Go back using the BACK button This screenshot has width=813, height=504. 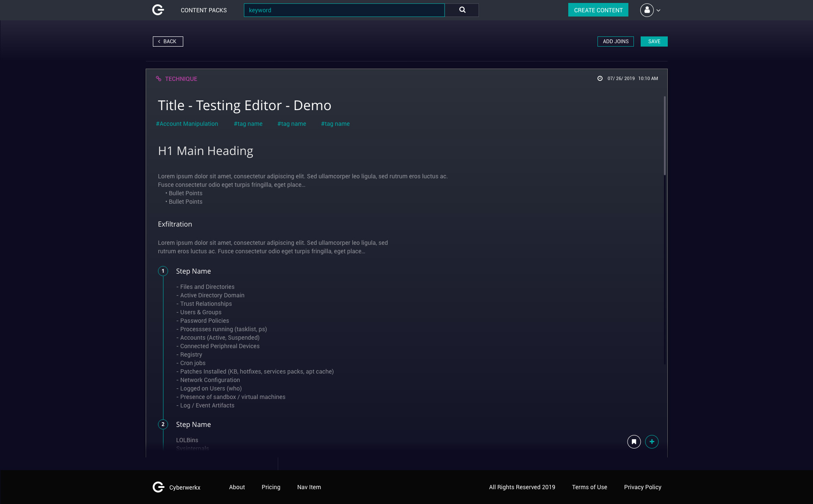click(x=168, y=41)
